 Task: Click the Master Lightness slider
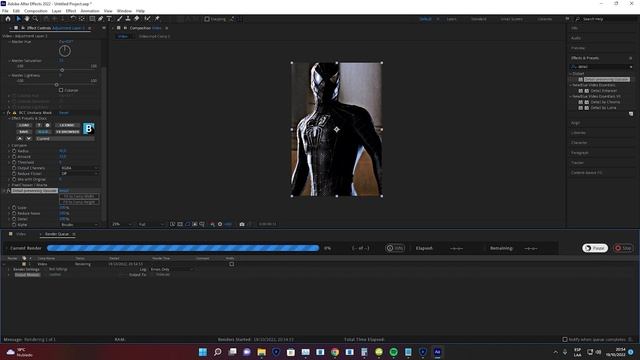(57, 84)
